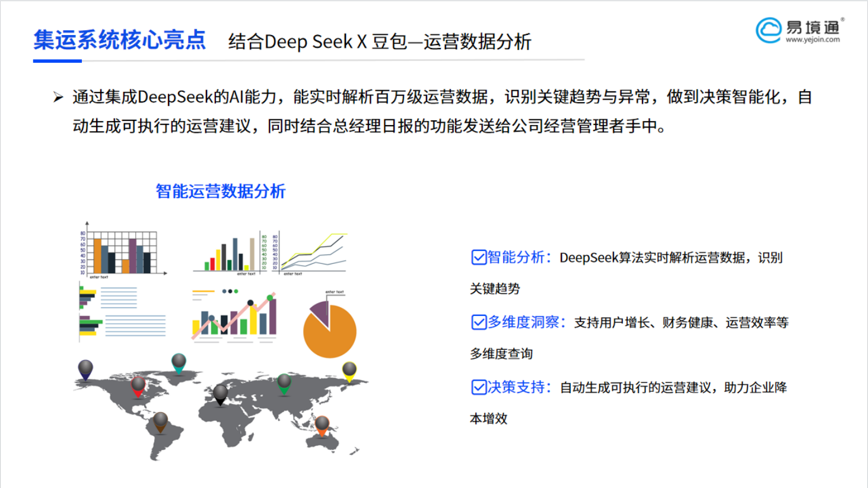The image size is (868, 488).
Task: Click the 结合Deep Seek X 豆包 subtitle
Action: coord(380,42)
